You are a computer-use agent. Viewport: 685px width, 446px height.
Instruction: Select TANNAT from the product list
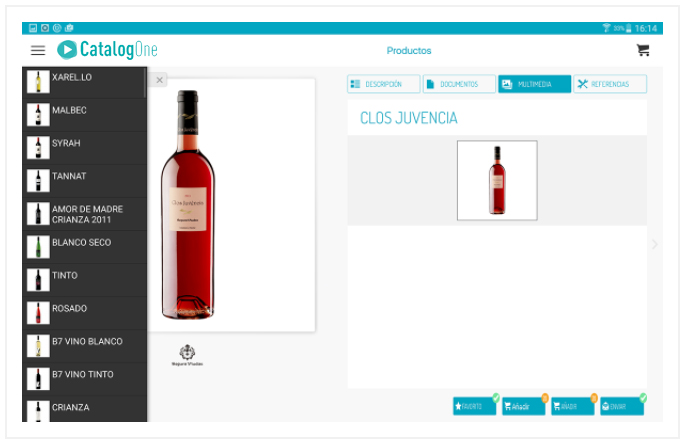pyautogui.click(x=84, y=181)
